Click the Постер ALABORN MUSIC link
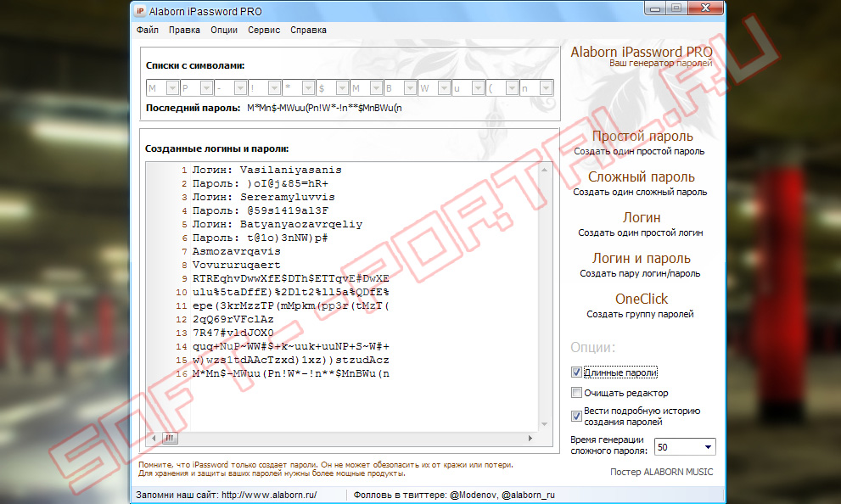The image size is (841, 504). click(661, 472)
